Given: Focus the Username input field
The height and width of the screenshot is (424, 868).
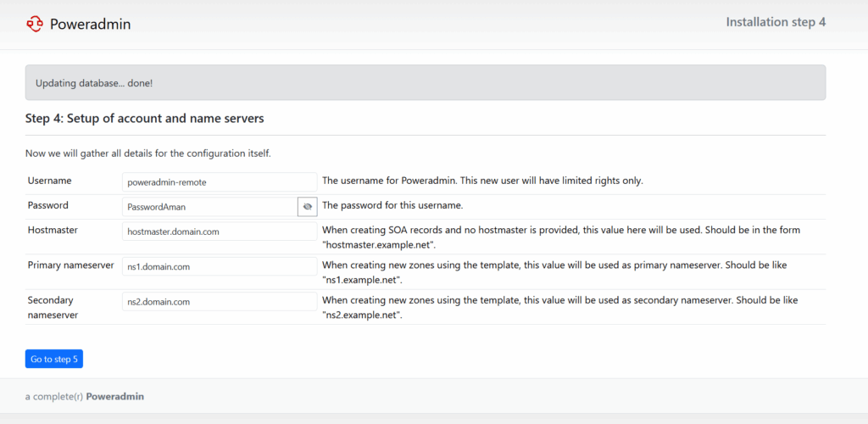Looking at the screenshot, I should pyautogui.click(x=220, y=182).
